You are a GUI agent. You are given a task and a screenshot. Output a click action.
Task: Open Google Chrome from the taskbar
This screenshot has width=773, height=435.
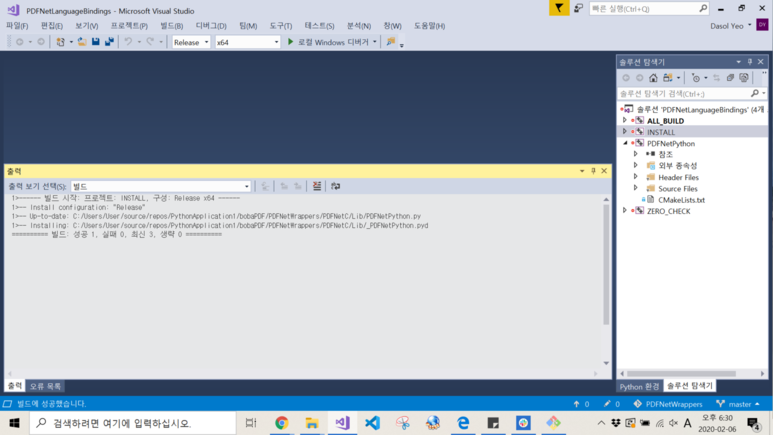point(281,423)
